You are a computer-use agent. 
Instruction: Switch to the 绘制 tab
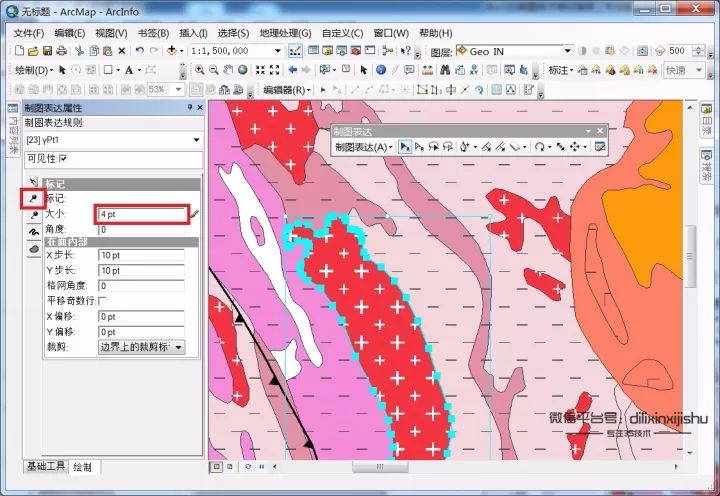[83, 467]
